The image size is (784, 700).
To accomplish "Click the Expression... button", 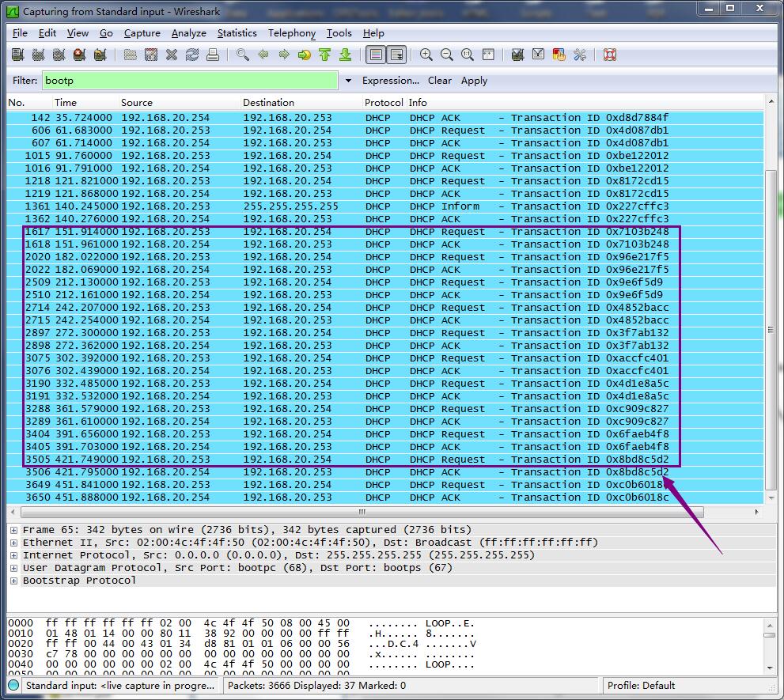I will (x=391, y=81).
